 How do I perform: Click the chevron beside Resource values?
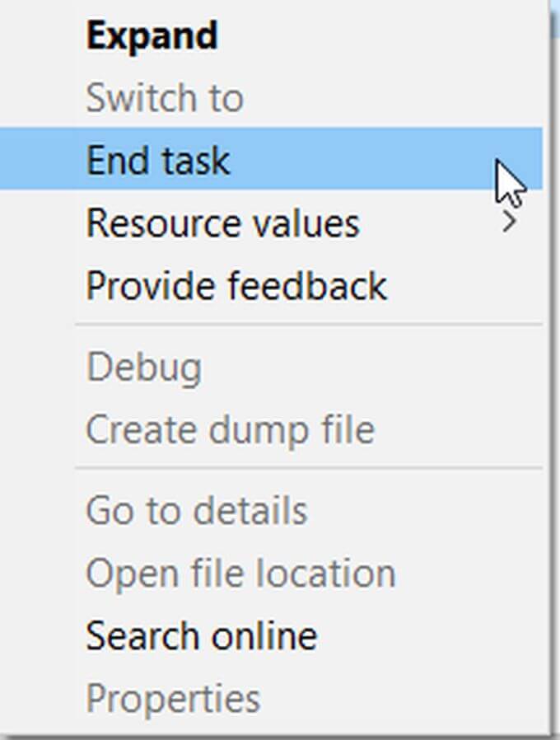(x=511, y=222)
